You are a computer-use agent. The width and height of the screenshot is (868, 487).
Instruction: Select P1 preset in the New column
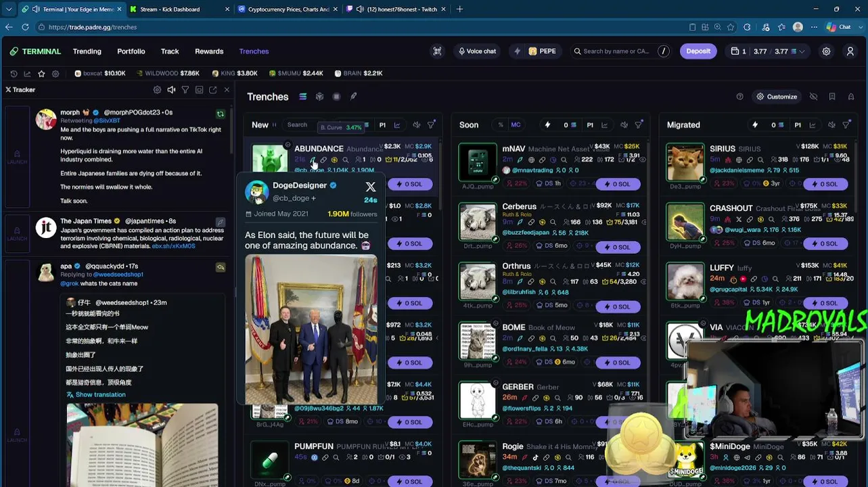coord(382,125)
